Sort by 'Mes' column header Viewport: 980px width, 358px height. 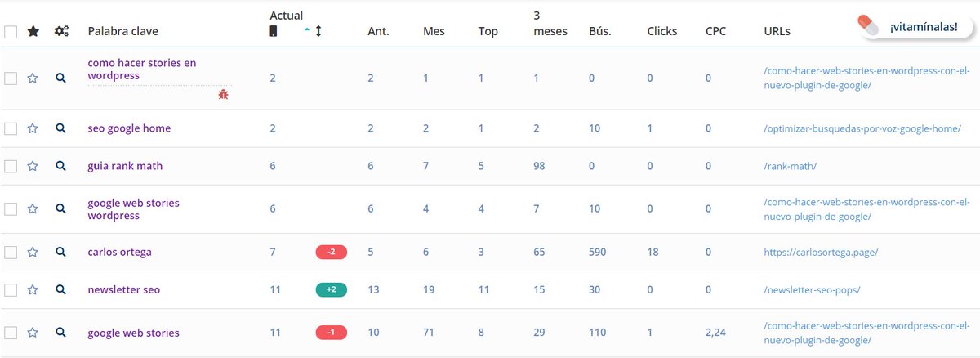434,31
